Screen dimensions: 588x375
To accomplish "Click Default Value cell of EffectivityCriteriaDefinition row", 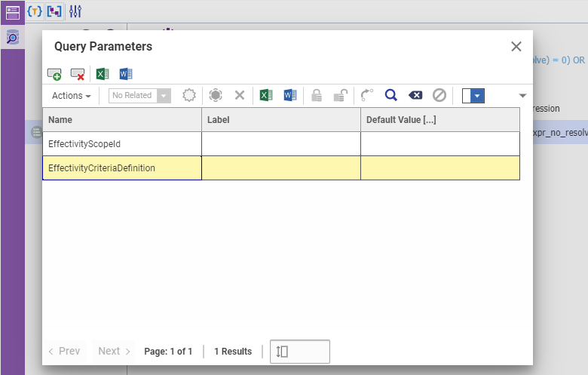I will pos(440,168).
